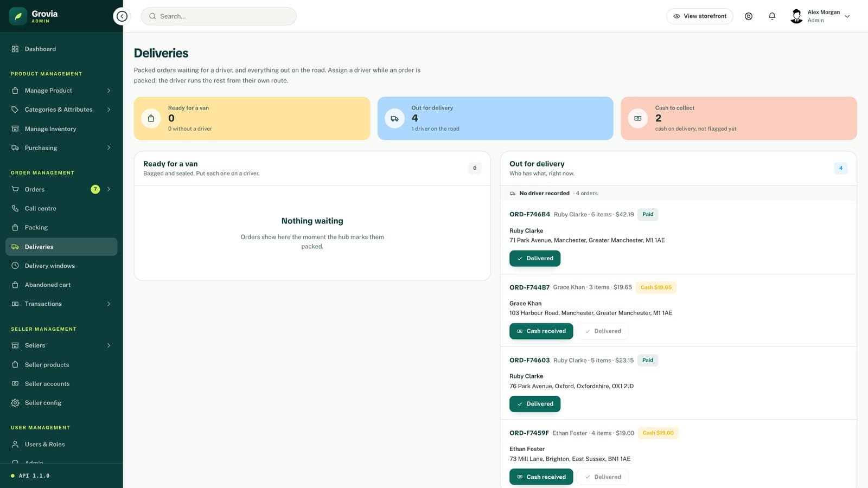
Task: Click View storefront button
Action: [x=700, y=16]
